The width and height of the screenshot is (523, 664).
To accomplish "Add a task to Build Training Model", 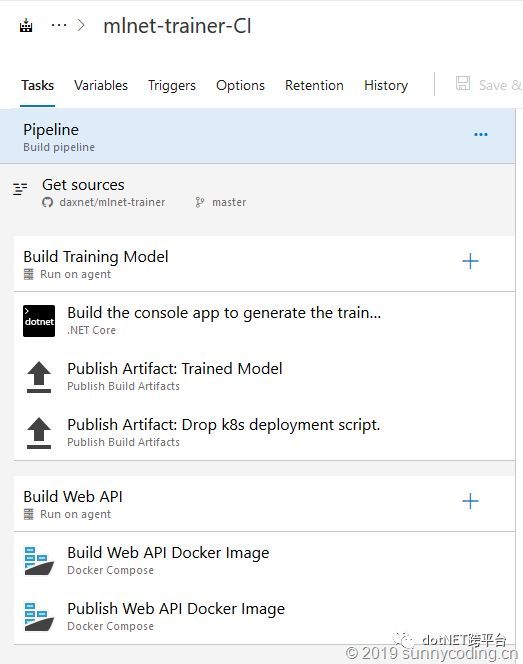I will [470, 261].
